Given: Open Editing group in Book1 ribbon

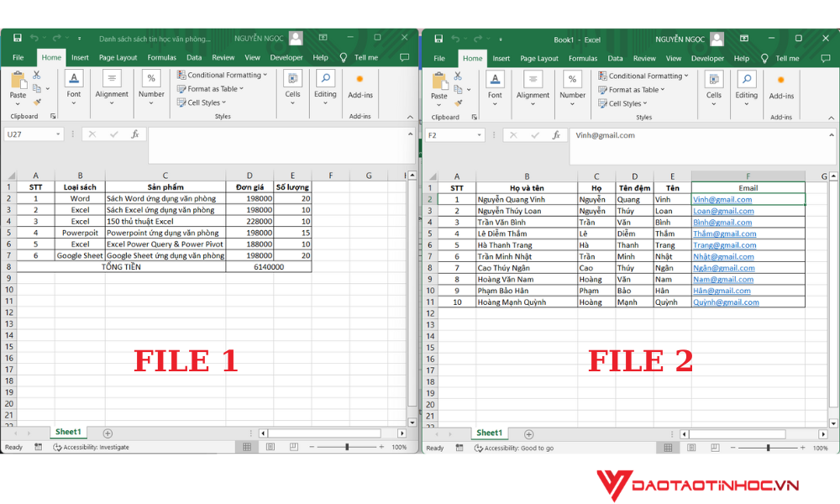Looking at the screenshot, I should (746, 87).
